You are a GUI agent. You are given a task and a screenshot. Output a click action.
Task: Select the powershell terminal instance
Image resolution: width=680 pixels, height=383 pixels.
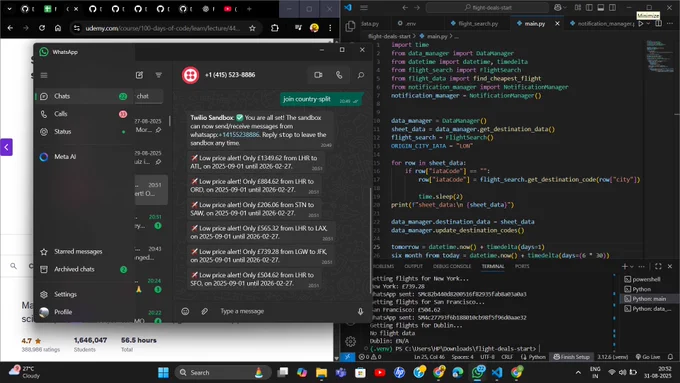click(x=645, y=279)
